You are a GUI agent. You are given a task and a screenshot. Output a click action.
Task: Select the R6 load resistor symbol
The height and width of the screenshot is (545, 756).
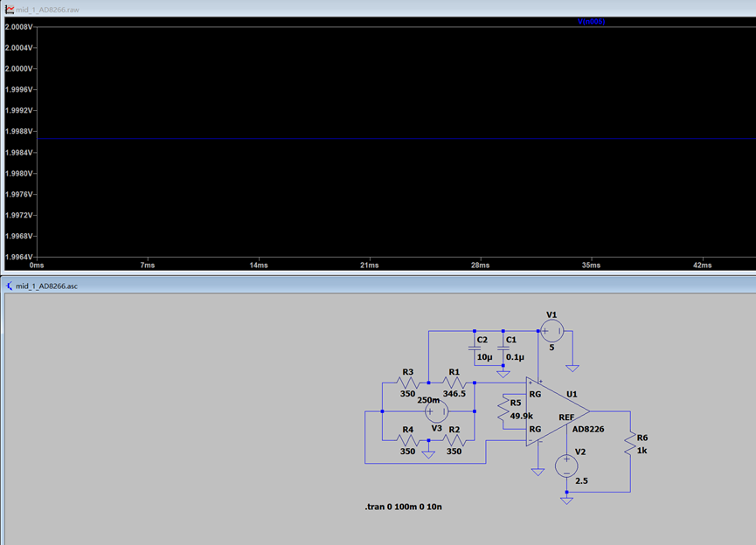click(x=630, y=444)
